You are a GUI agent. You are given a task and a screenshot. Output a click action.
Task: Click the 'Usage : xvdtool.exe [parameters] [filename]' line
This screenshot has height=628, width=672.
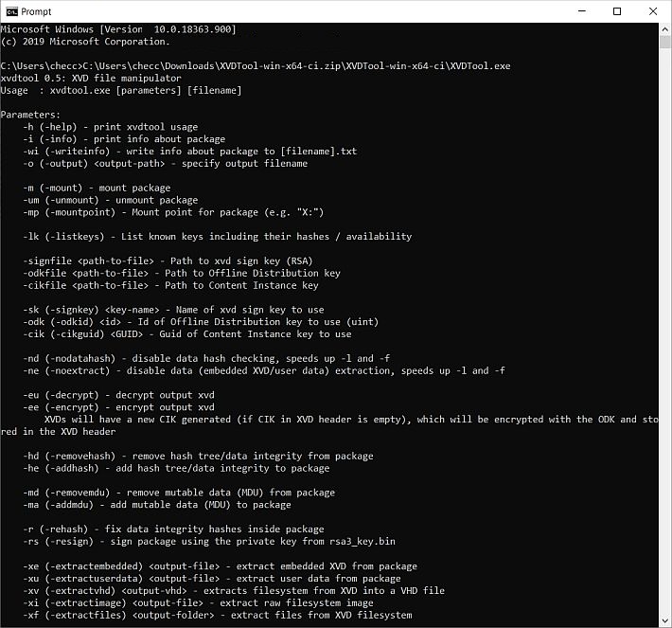tap(121, 91)
